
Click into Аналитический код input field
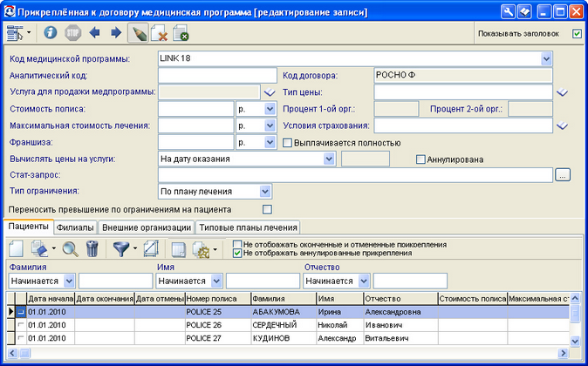pos(217,75)
